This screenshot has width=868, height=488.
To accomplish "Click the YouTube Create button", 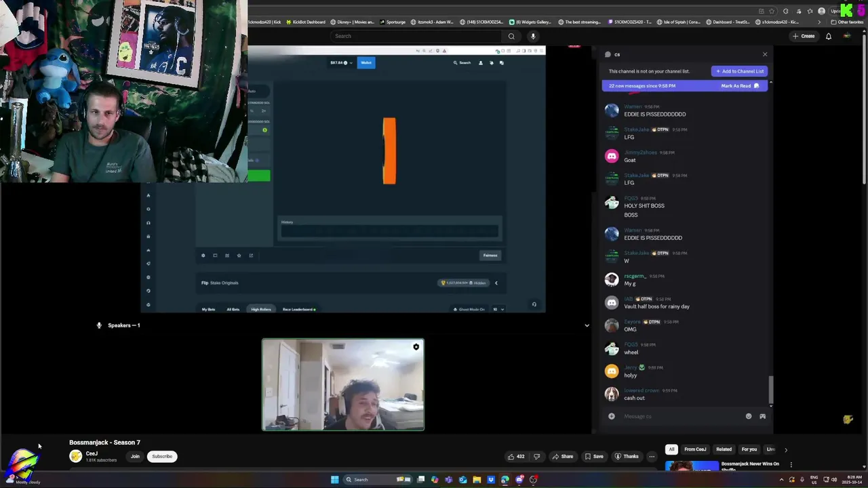I will (804, 36).
